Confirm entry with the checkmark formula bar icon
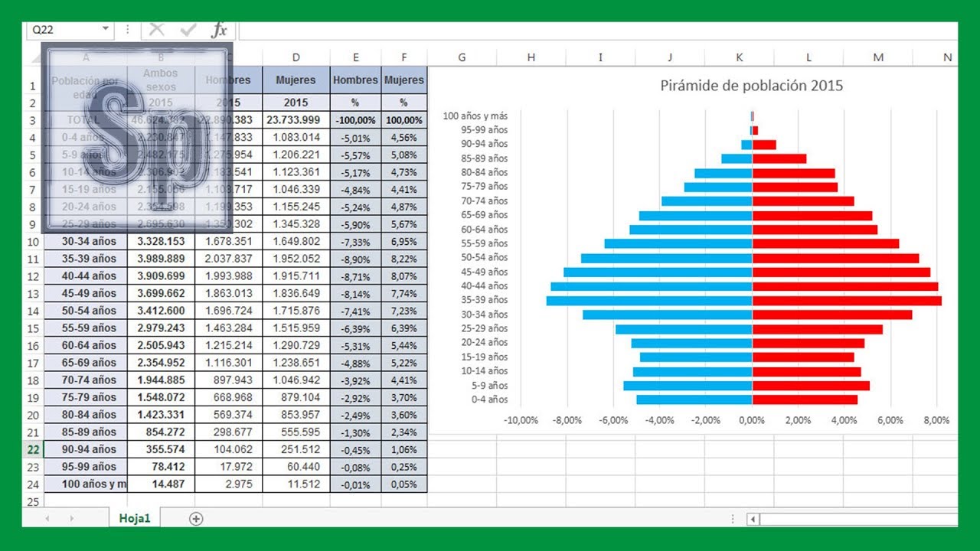This screenshot has height=551, width=980. coord(188,30)
